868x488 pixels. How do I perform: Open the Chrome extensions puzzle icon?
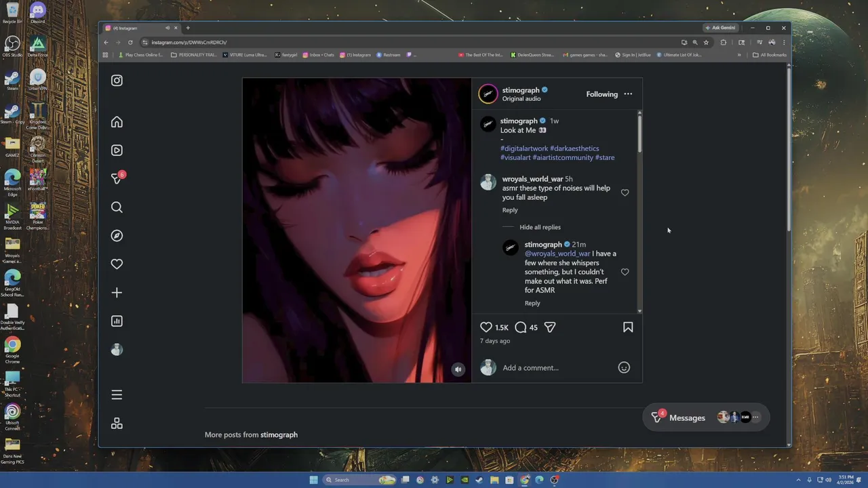point(723,42)
